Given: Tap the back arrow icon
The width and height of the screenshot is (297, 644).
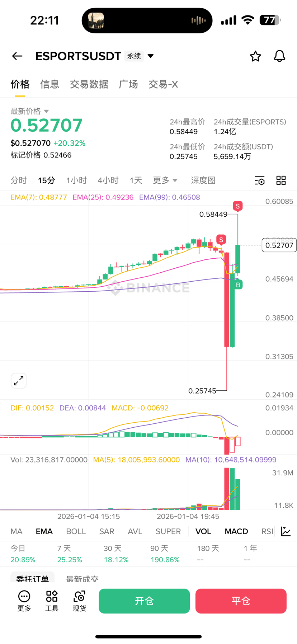Looking at the screenshot, I should point(17,56).
